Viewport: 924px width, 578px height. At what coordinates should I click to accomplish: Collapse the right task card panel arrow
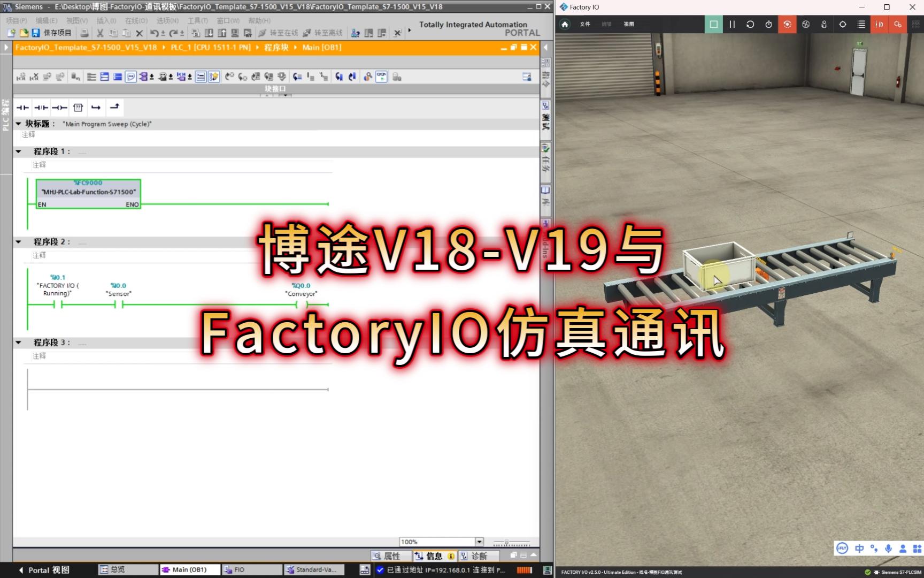(546, 48)
